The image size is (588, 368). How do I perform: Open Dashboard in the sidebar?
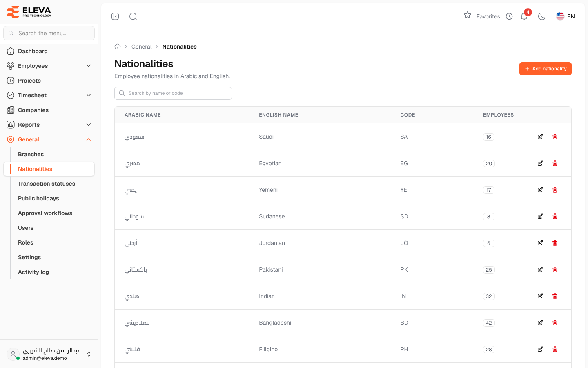pyautogui.click(x=49, y=51)
